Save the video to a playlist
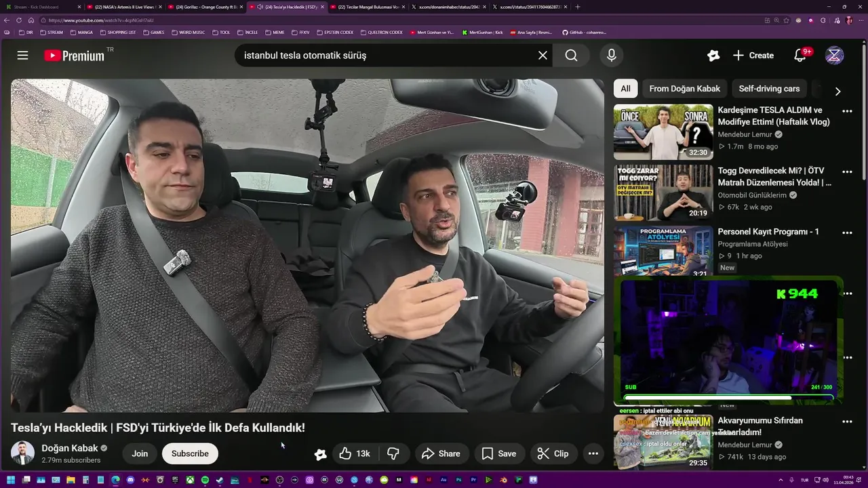The image size is (868, 488). (499, 453)
